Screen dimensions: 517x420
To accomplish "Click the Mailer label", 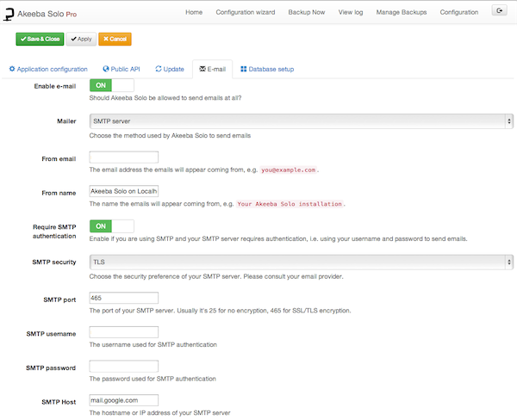I will point(66,121).
